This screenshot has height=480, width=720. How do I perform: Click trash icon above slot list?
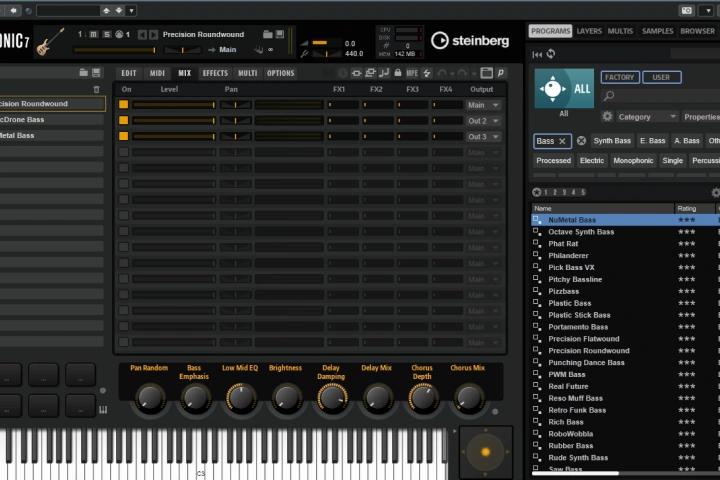pos(96,89)
